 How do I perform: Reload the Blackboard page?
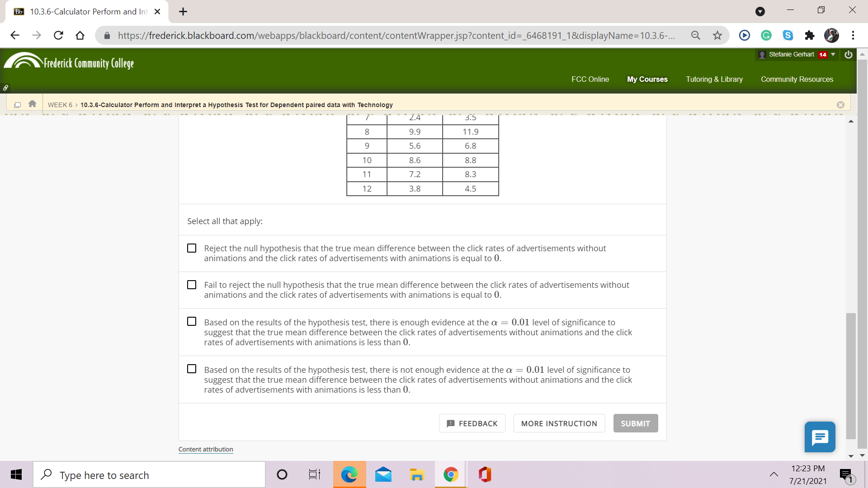(58, 35)
